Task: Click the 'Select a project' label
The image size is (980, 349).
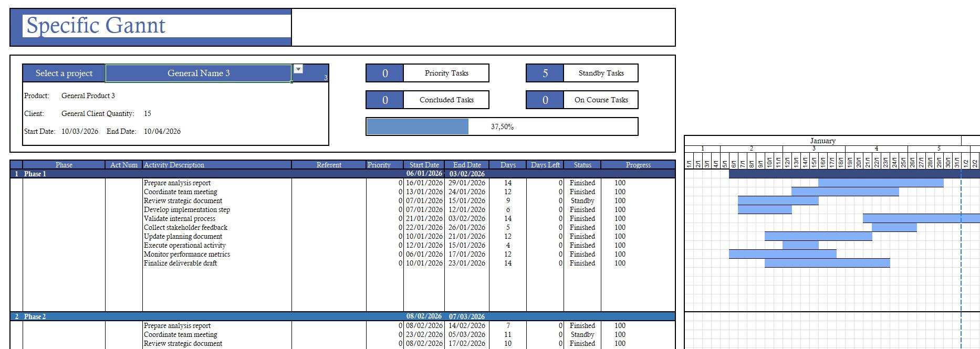Action: click(x=64, y=73)
